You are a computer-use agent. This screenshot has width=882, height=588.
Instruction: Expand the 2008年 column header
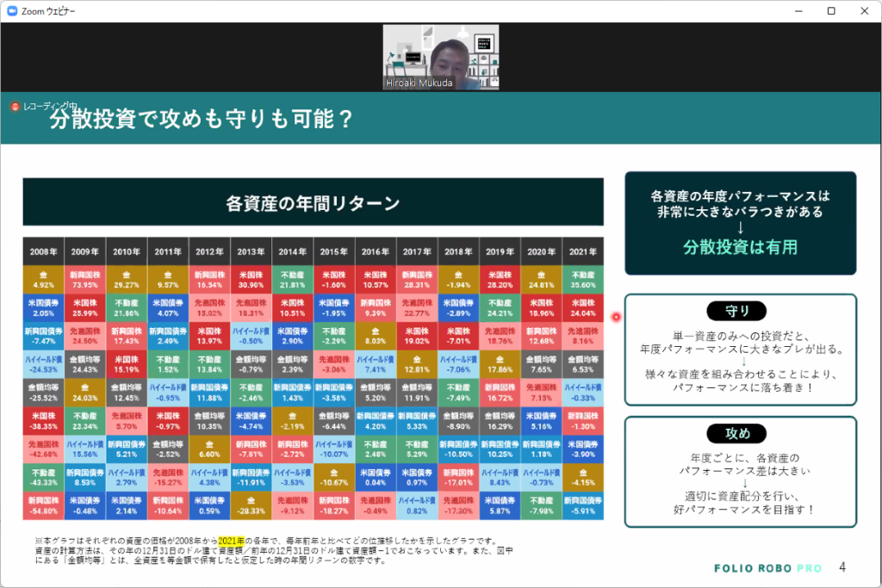[42, 251]
